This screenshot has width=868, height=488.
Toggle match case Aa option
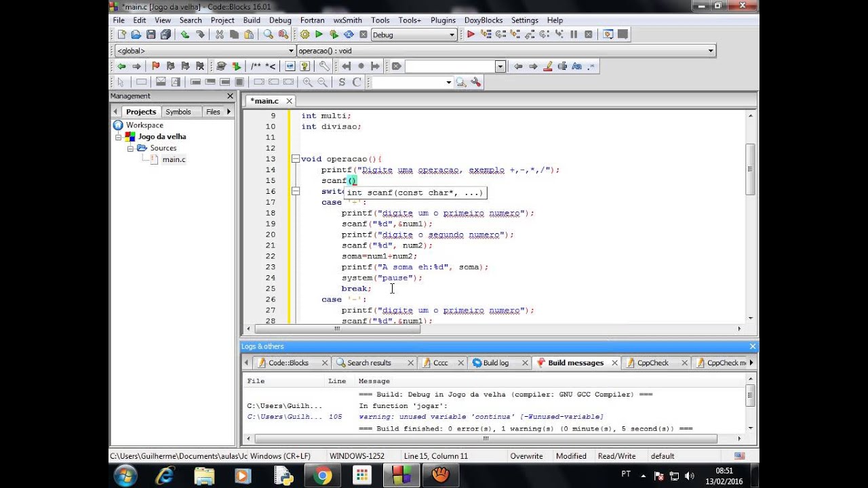577,66
